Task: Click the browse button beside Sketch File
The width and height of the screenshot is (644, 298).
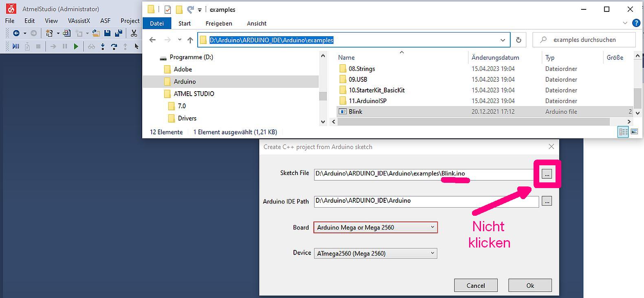Action: point(547,174)
